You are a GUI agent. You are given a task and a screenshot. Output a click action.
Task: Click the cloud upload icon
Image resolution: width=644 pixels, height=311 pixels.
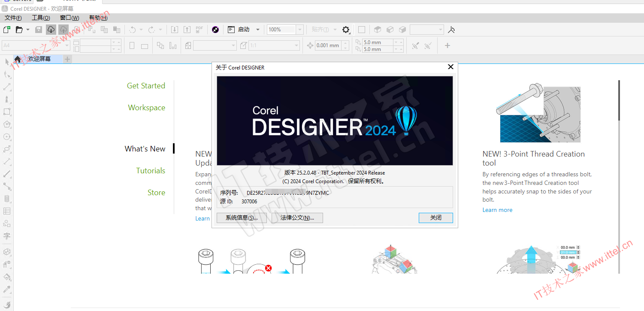tap(63, 30)
